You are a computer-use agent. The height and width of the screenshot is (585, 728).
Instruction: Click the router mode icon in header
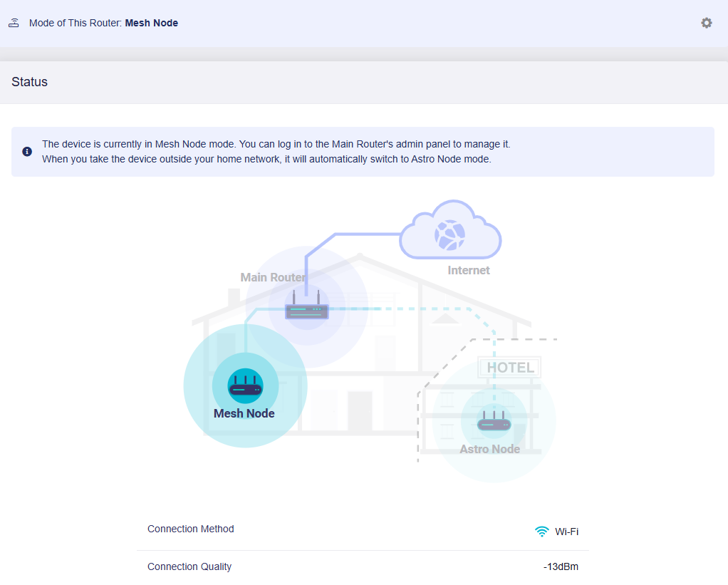(14, 23)
